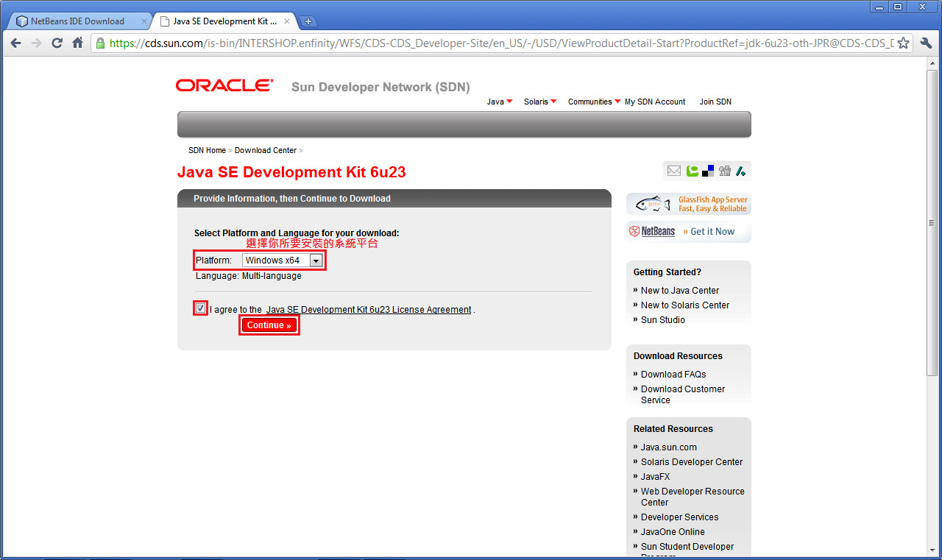The width and height of the screenshot is (942, 560).
Task: Click the Oracle logo
Action: 224,85
